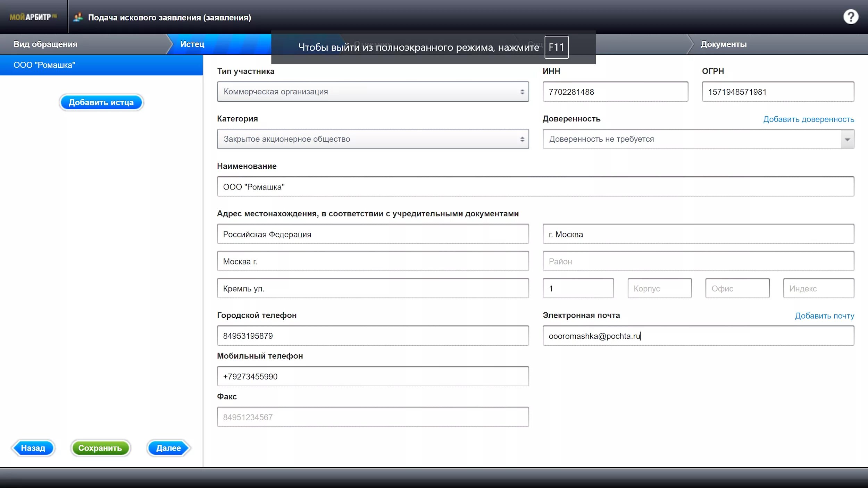Go to the Документы step tab
Viewport: 868px width, 488px height.
[723, 44]
